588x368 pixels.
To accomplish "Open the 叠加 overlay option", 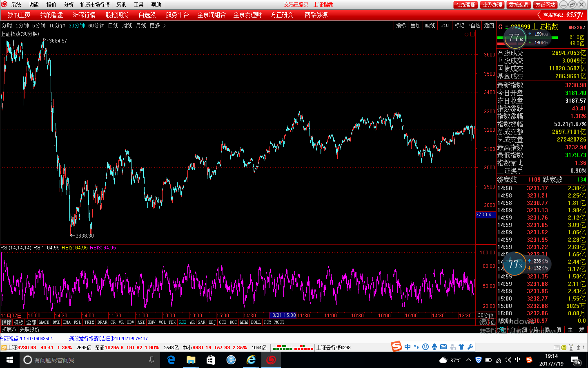I will [415, 25].
